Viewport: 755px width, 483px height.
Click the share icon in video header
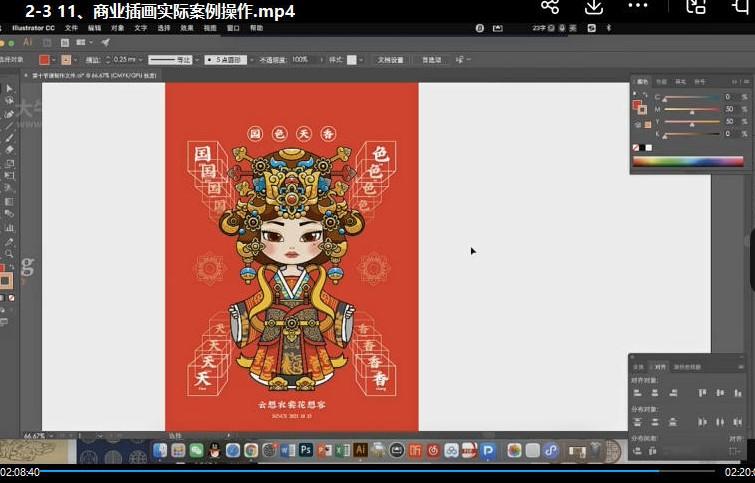549,7
